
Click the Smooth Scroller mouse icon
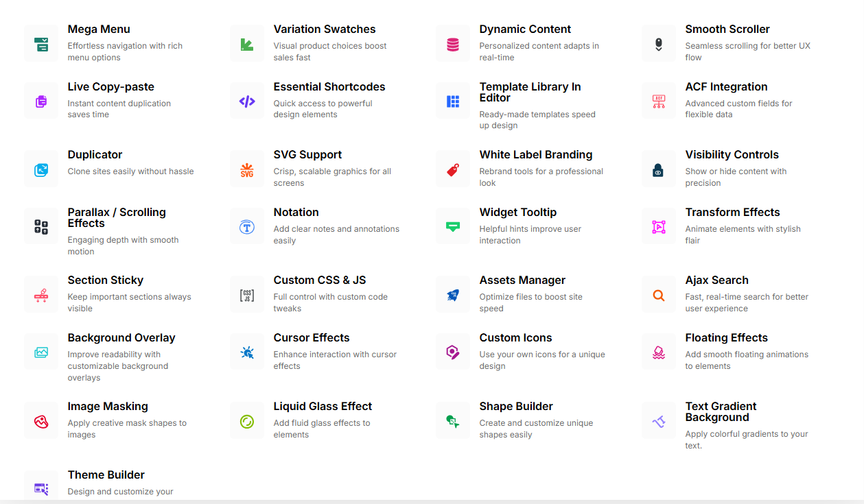(x=659, y=45)
